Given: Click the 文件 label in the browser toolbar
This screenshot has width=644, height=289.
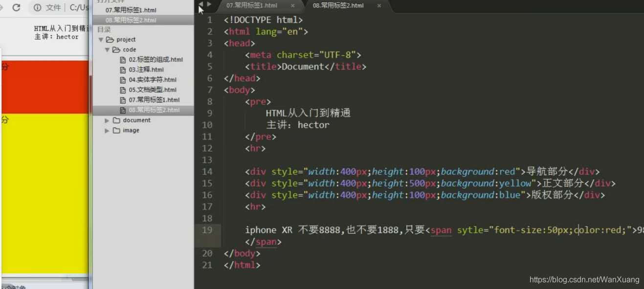Looking at the screenshot, I should (53, 7).
